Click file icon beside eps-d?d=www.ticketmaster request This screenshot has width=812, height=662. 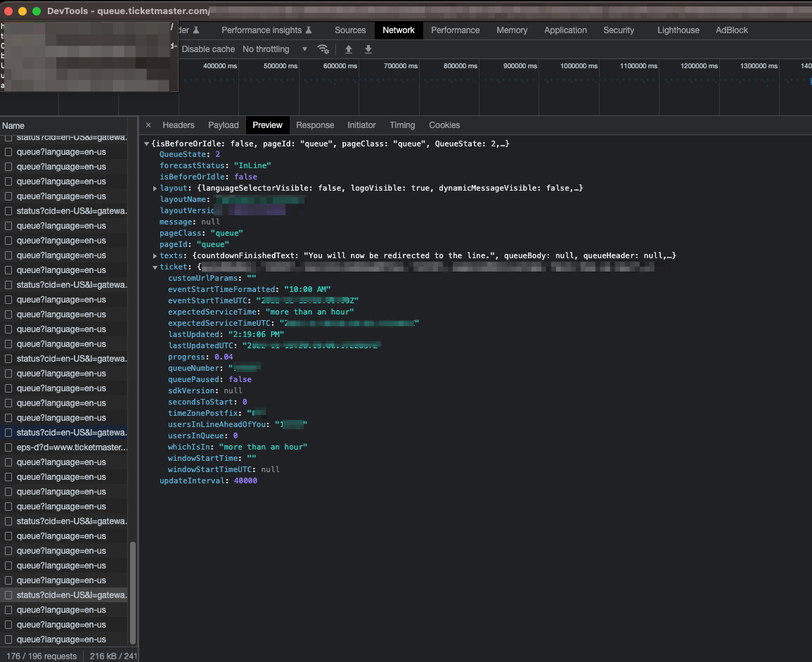pyautogui.click(x=8, y=447)
